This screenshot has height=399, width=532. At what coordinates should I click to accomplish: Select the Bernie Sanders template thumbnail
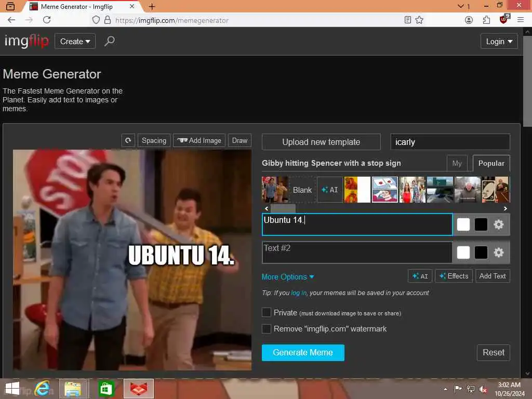click(468, 189)
